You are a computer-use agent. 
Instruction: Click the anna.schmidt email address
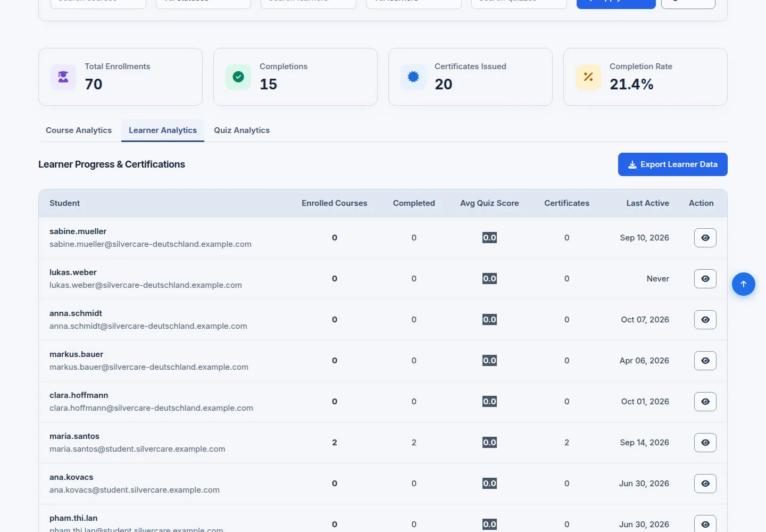(x=148, y=326)
